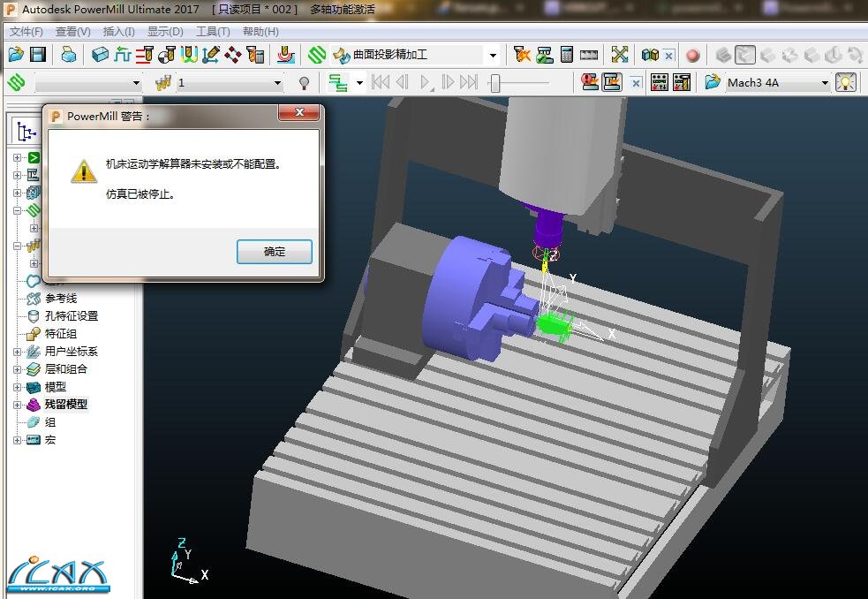The image size is (868, 599).
Task: Click simulation tool info panel icon
Action: [x=682, y=82]
